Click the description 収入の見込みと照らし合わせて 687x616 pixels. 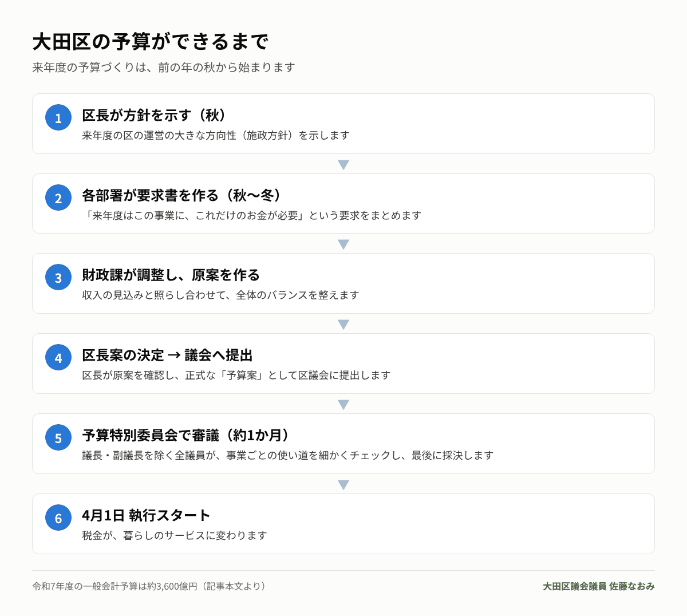click(x=220, y=295)
